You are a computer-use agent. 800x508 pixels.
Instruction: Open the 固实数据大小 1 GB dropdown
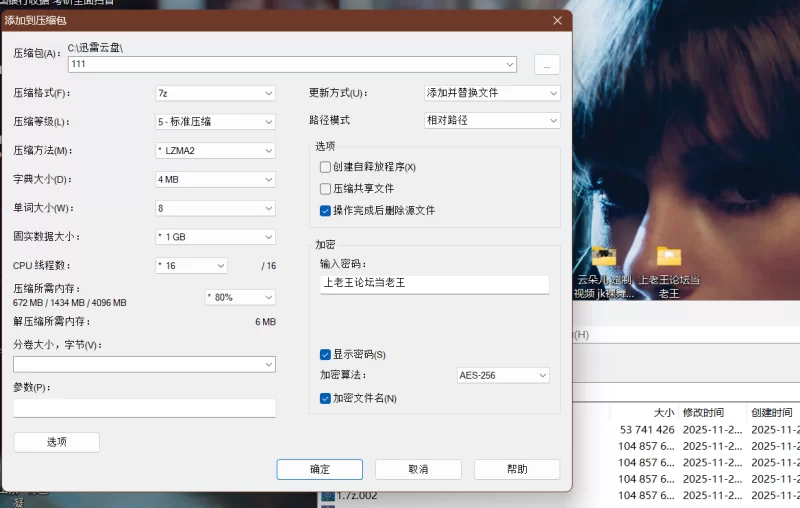[x=215, y=237]
